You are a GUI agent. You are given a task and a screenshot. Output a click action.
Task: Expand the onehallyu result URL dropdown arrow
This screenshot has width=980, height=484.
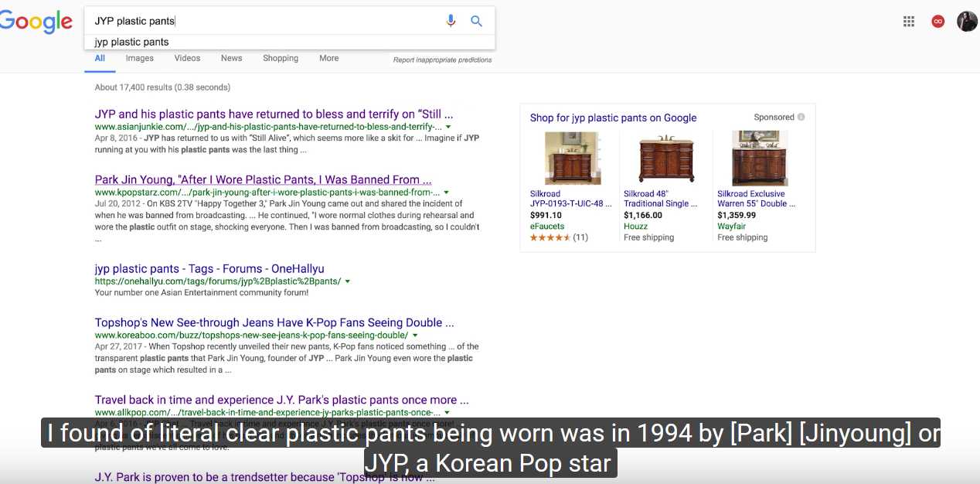click(348, 281)
